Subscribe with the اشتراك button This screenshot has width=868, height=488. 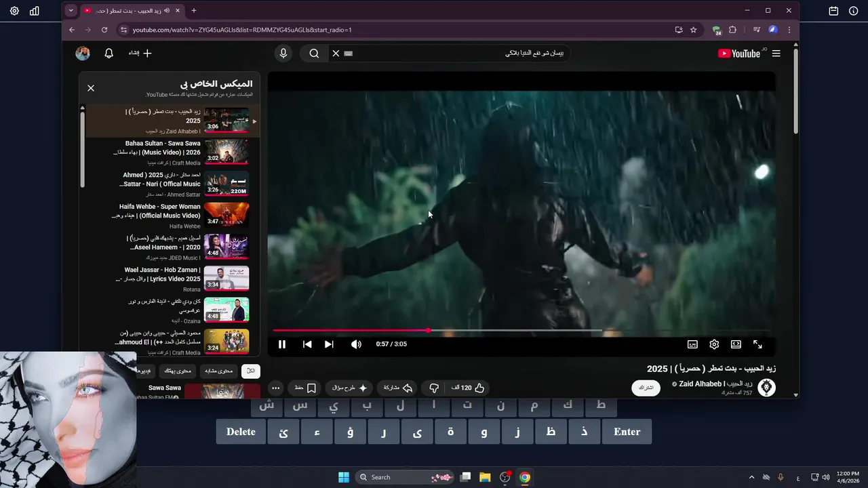(646, 388)
